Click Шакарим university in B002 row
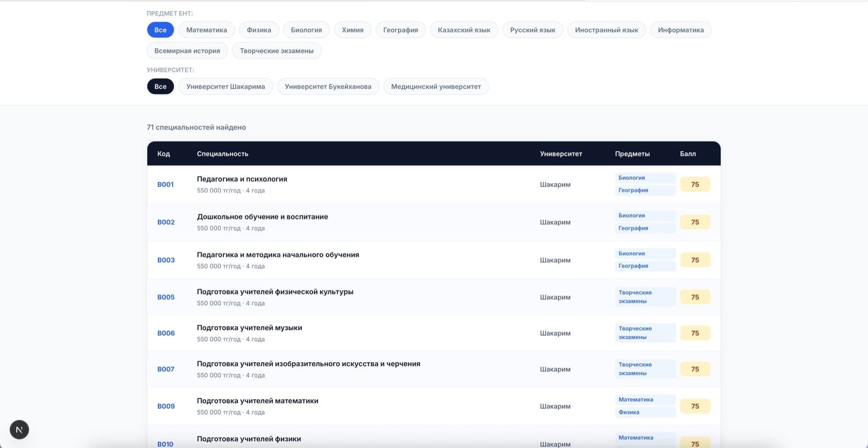Screen dimensions: 868x448 (x=555, y=222)
